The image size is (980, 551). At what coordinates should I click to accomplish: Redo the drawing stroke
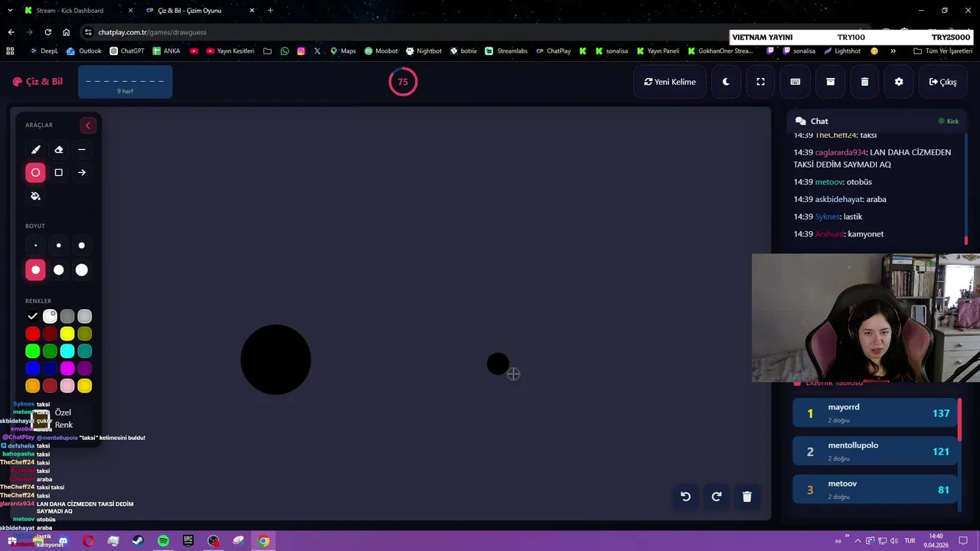click(717, 497)
